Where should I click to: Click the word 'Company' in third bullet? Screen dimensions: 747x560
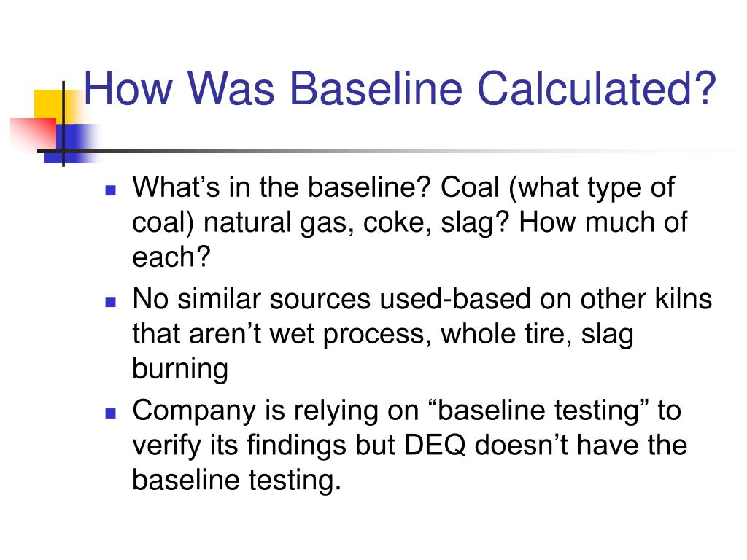194,411
